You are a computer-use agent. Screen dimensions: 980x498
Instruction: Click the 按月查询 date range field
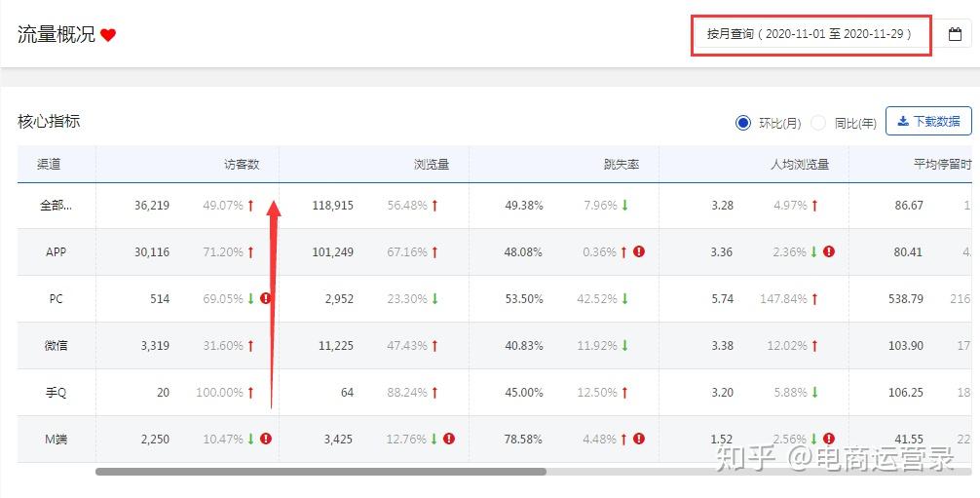tap(811, 34)
